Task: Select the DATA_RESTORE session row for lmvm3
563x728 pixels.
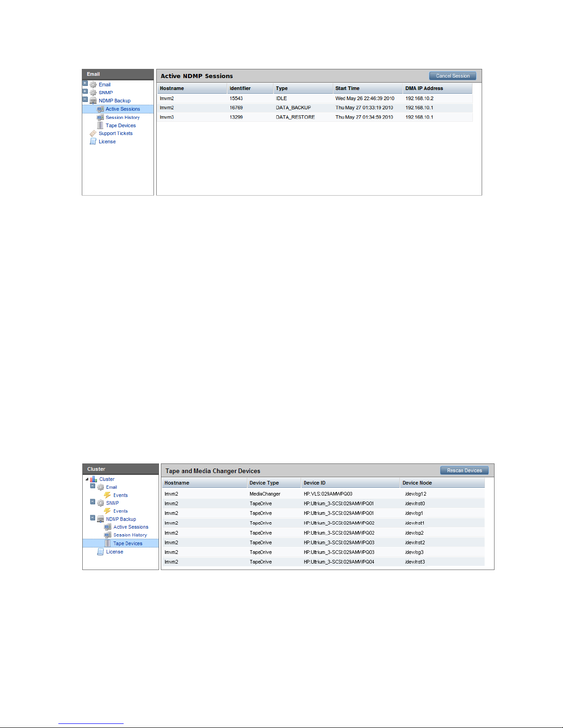Action: pyautogui.click(x=295, y=117)
